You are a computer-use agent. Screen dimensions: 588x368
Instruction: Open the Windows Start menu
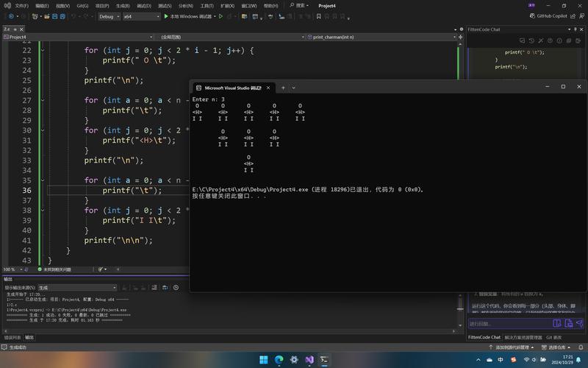(x=264, y=360)
